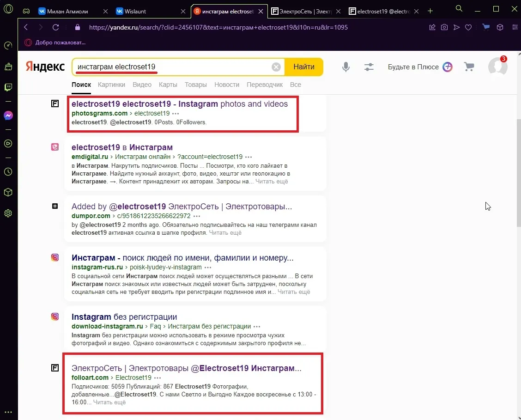View site security lock information
Image resolution: width=521 pixels, height=420 pixels.
(x=78, y=27)
